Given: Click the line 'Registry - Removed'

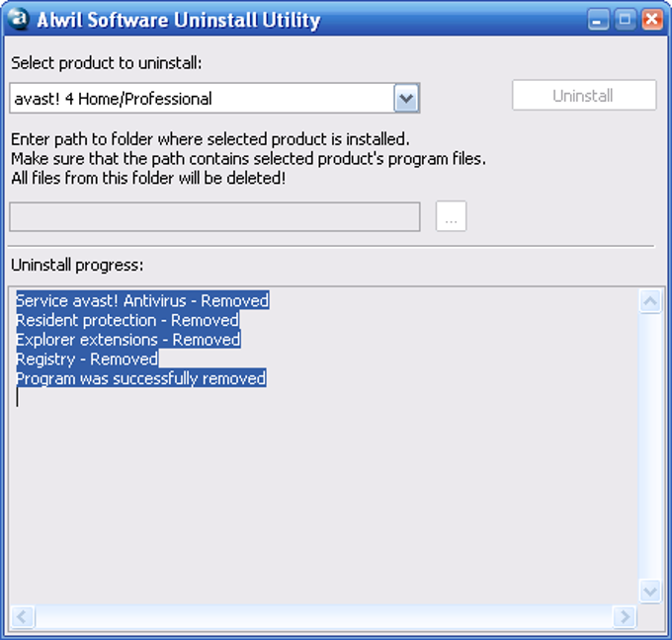Looking at the screenshot, I should [x=87, y=359].
